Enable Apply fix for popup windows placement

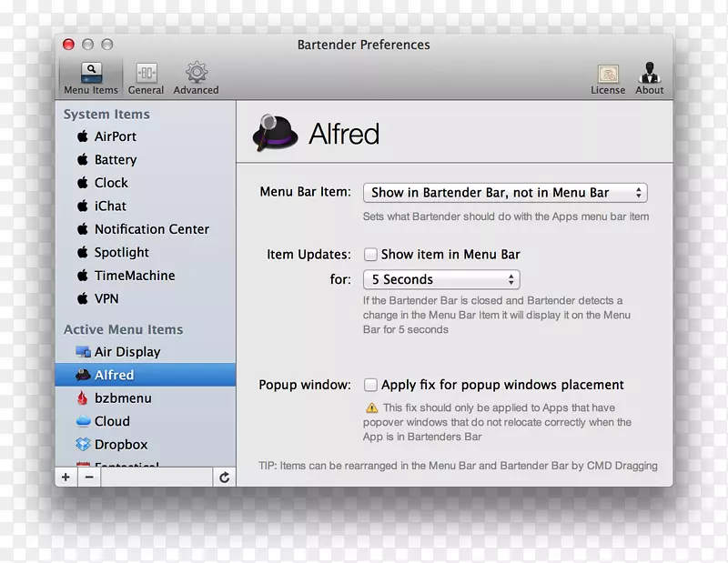(x=370, y=385)
